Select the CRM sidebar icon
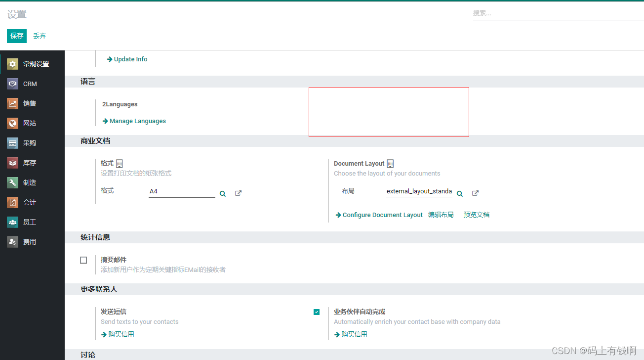The width and height of the screenshot is (644, 360). click(x=12, y=83)
